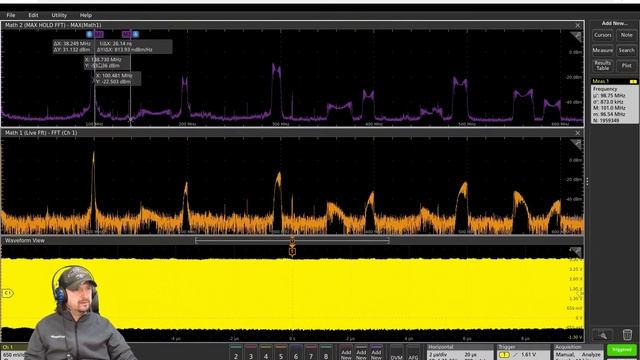This screenshot has height=360, width=640.
Task: Open Math 1 plot corner options
Action: click(576, 144)
